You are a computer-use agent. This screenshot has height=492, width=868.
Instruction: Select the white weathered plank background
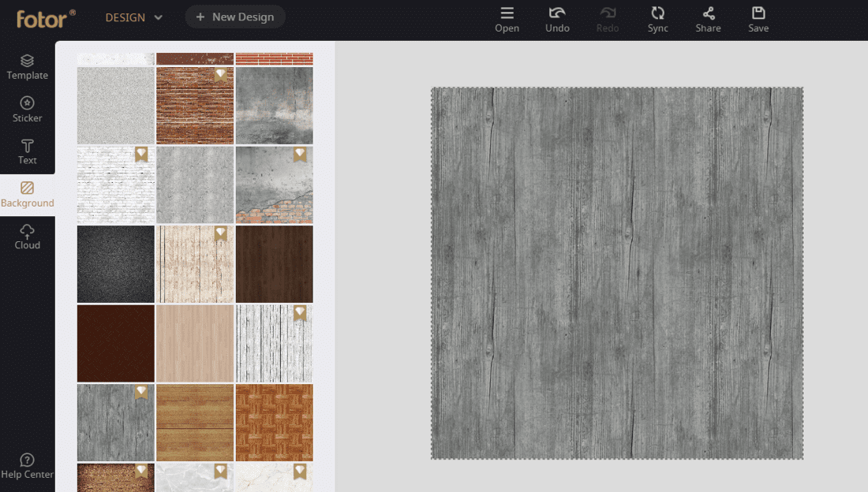275,344
